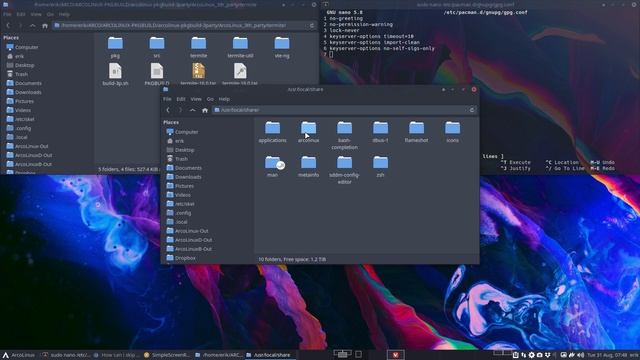The width and height of the screenshot is (640, 360).
Task: Click Home icon in the termite file manager window
Action: tap(45, 25)
